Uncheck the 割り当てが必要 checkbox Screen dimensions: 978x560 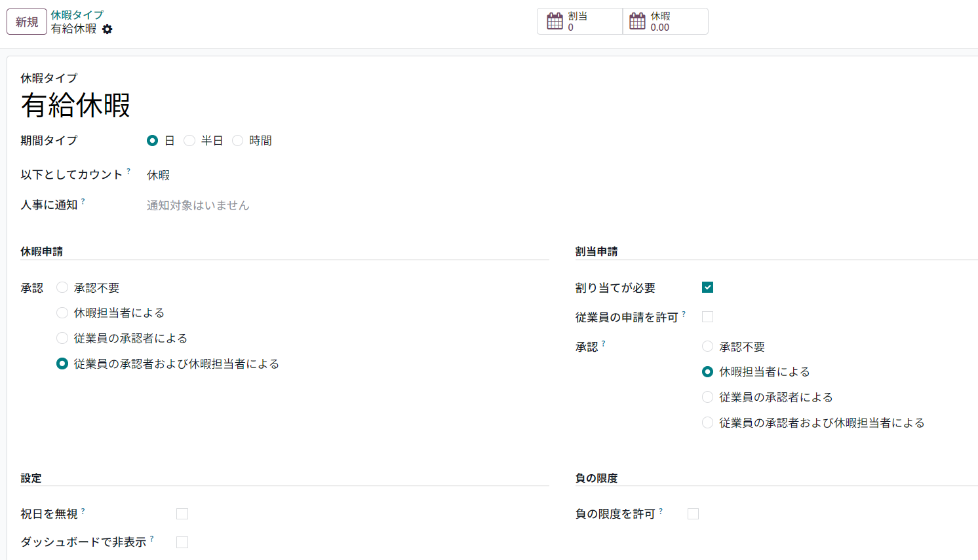coord(707,288)
